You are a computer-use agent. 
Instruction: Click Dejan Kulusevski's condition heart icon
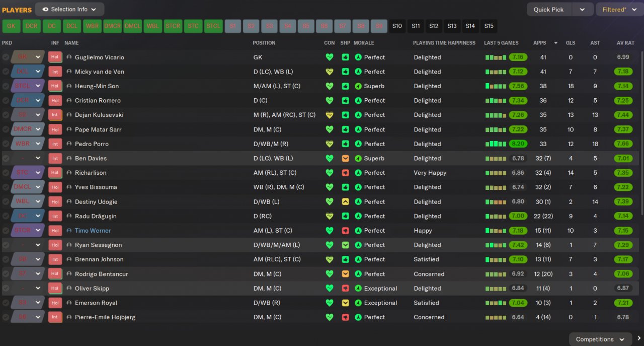[330, 115]
